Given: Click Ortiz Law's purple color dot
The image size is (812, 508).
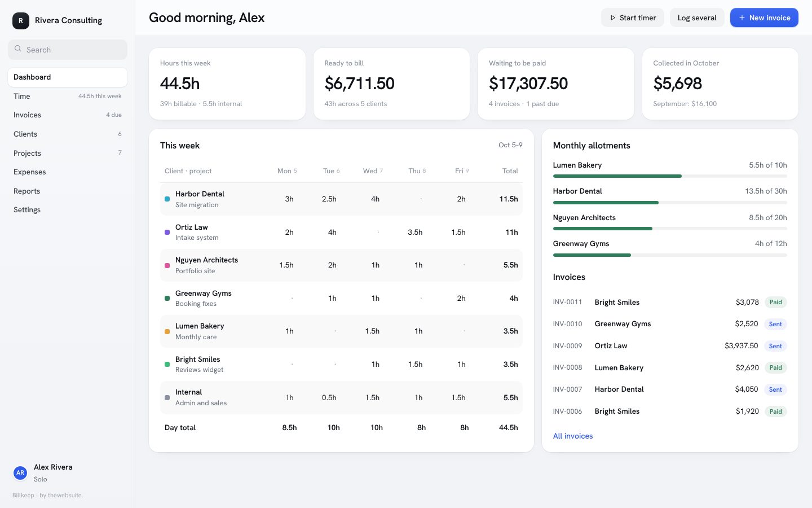Looking at the screenshot, I should [167, 232].
